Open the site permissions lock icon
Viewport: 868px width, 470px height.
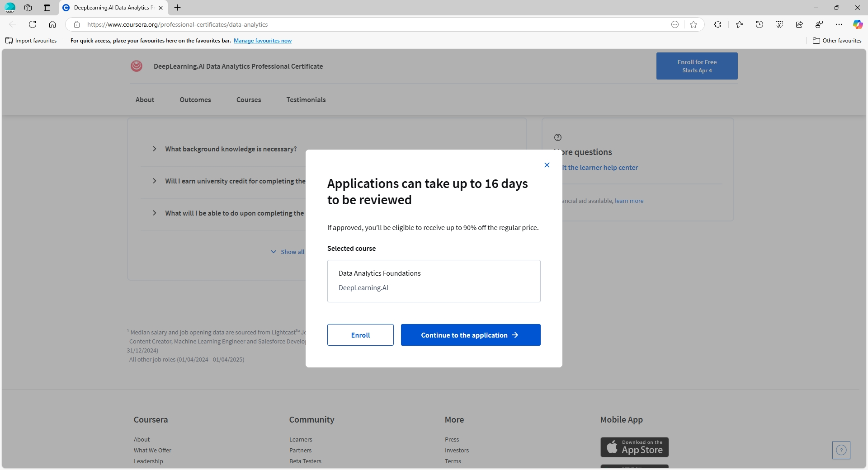point(76,24)
